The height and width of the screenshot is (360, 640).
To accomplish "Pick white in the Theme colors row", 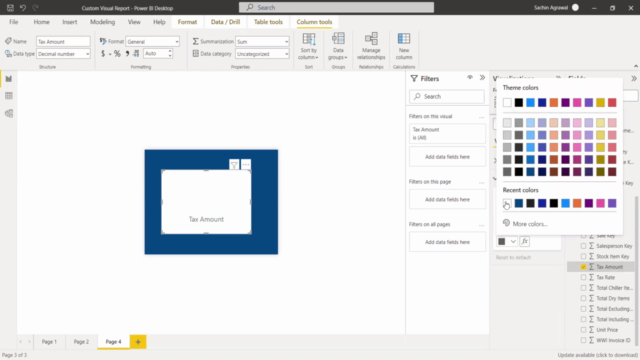I will 507,102.
